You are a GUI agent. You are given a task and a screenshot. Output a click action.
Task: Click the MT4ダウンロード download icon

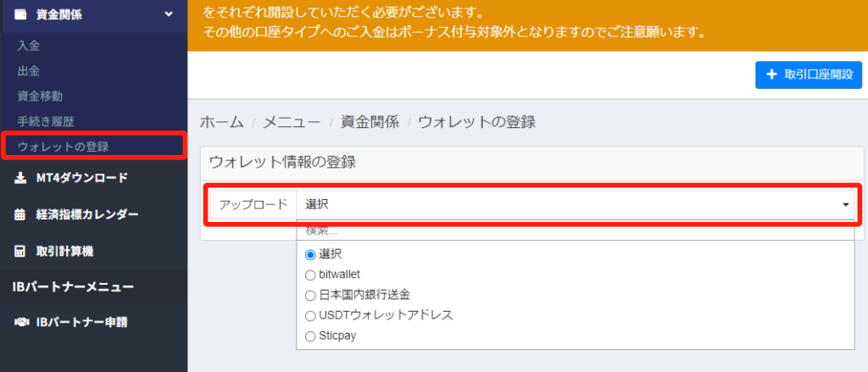click(21, 178)
